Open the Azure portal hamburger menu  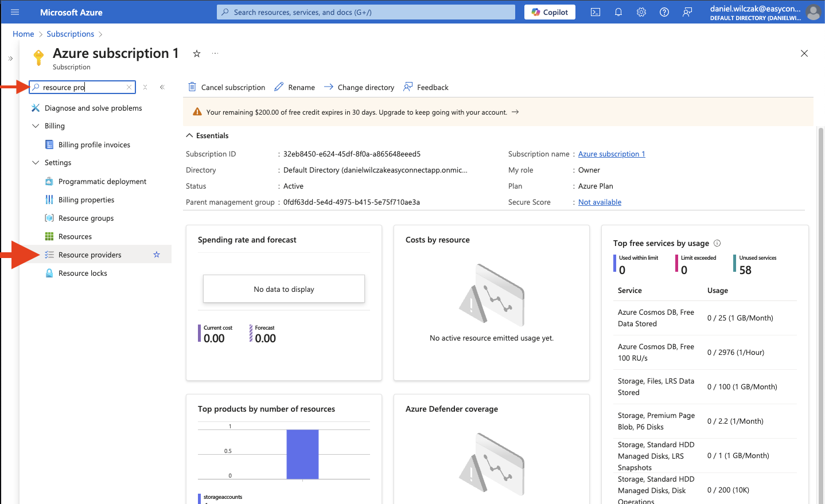tap(15, 12)
